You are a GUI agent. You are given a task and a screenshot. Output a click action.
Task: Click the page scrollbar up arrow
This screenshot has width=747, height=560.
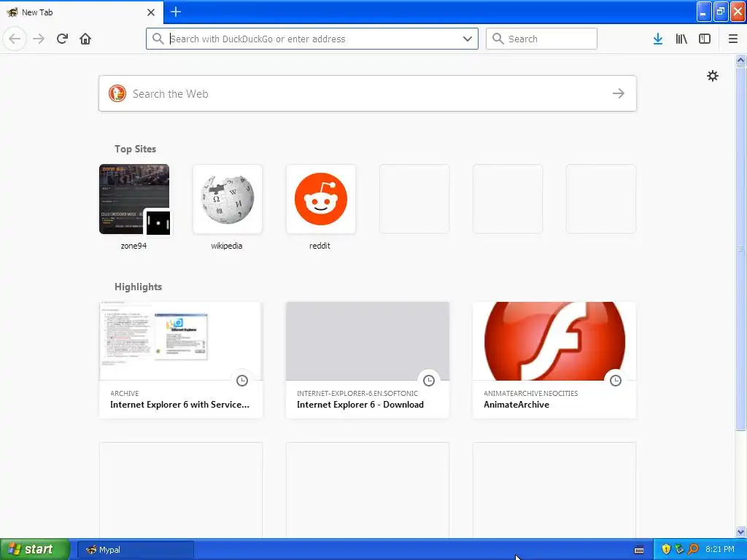(741, 60)
